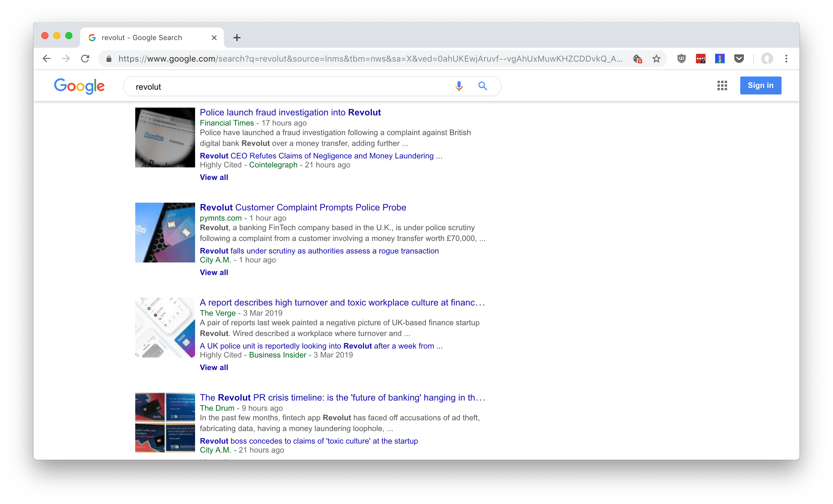Click the profile avatar icon
Viewport: 833px width, 504px height.
767,59
